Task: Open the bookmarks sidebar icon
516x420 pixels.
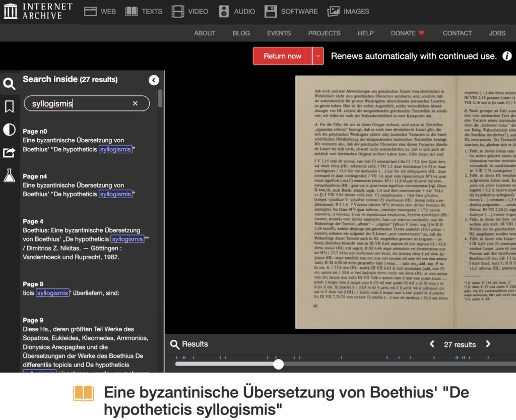Action: coord(9,107)
